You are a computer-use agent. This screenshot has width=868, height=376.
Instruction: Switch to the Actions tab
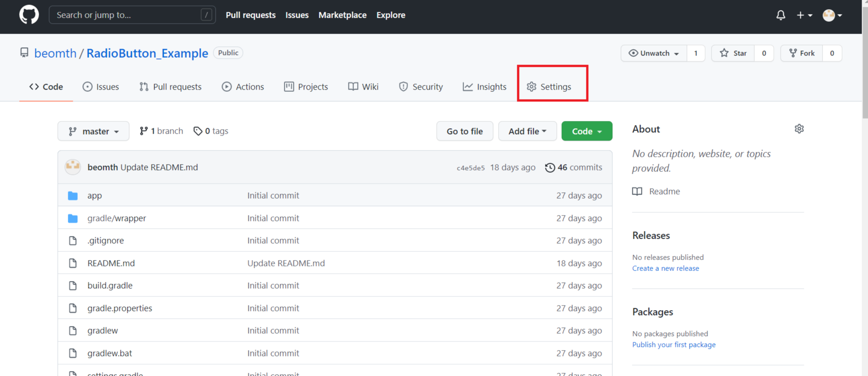[243, 87]
